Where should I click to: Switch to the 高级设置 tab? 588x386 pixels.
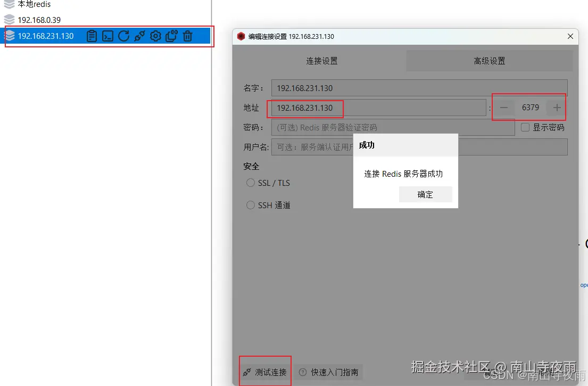click(x=488, y=60)
